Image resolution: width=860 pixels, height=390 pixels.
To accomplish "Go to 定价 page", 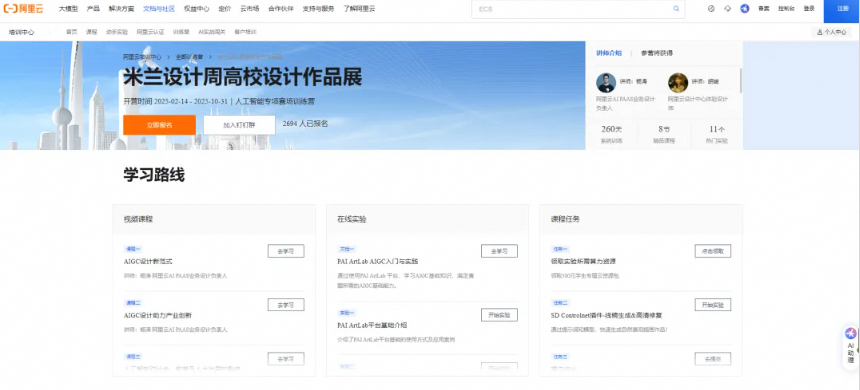I will click(x=224, y=9).
